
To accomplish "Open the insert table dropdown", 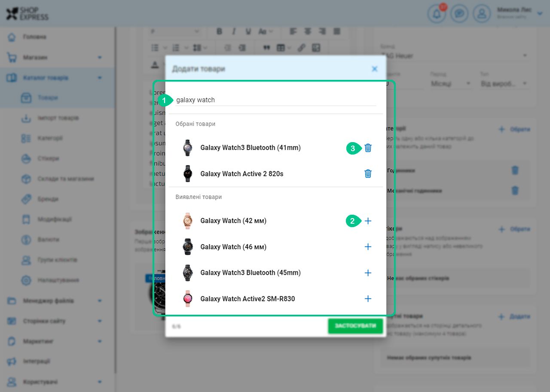I will [284, 48].
